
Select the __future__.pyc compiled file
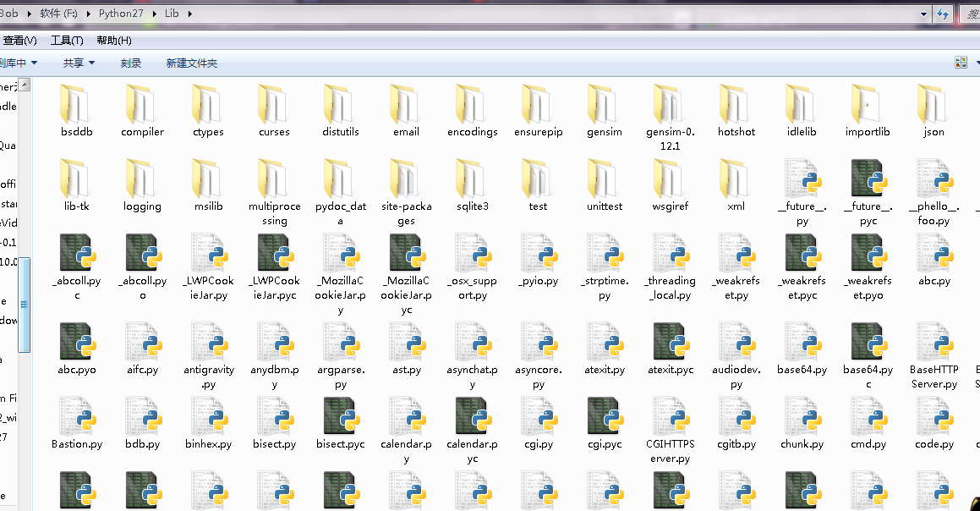868,192
